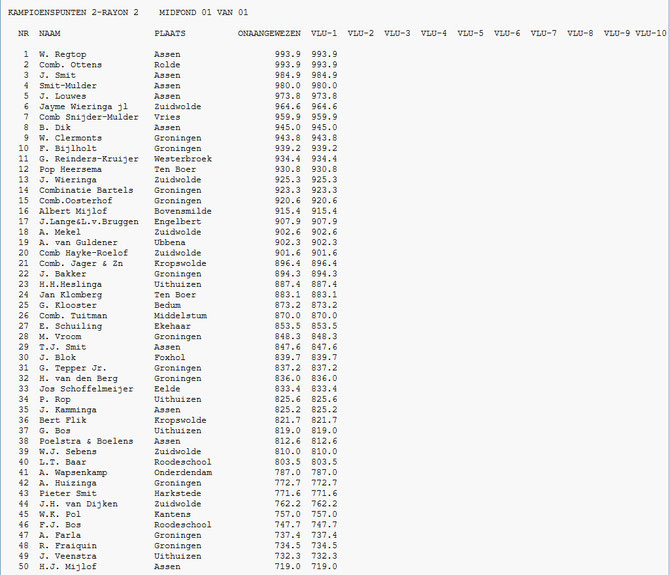Screen dimensions: 670x575
Task: Select the name 'Pop Heersema'
Action: point(71,169)
